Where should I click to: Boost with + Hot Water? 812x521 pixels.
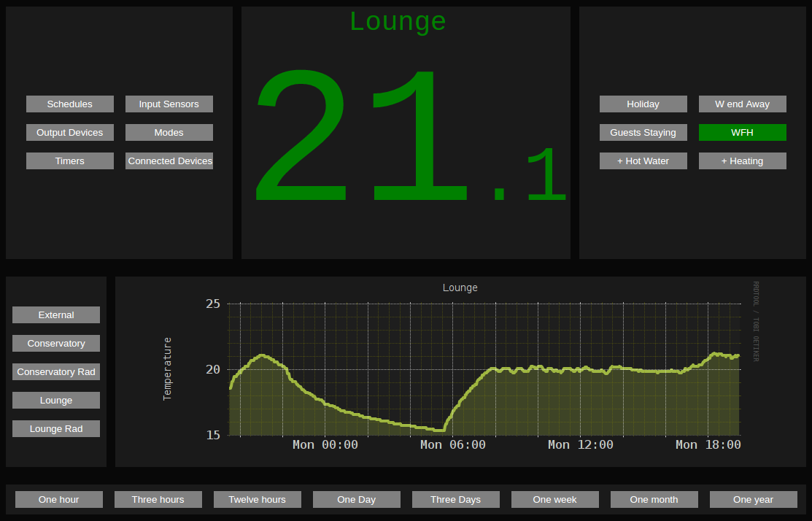point(643,161)
